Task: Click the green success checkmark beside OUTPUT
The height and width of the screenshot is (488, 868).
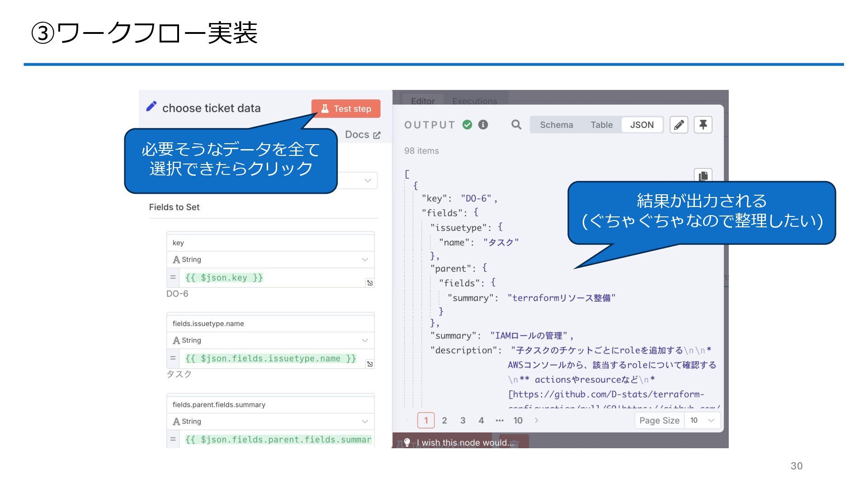Action: (x=467, y=125)
